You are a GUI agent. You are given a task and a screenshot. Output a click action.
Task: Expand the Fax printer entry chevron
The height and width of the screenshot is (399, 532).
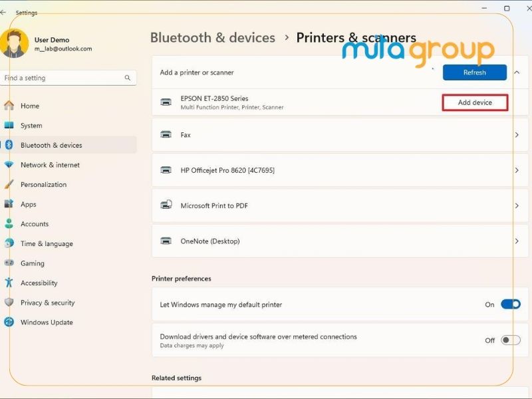pos(517,135)
